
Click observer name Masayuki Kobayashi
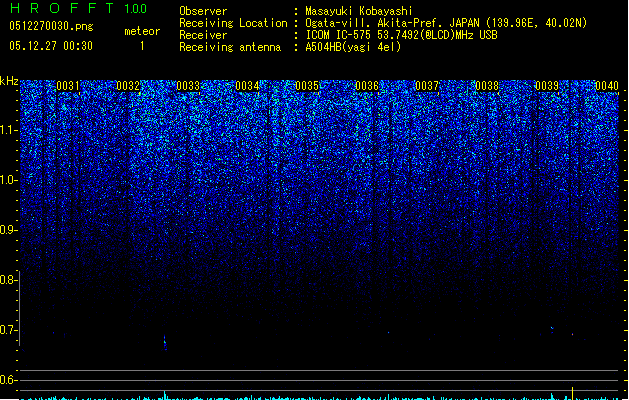(359, 11)
